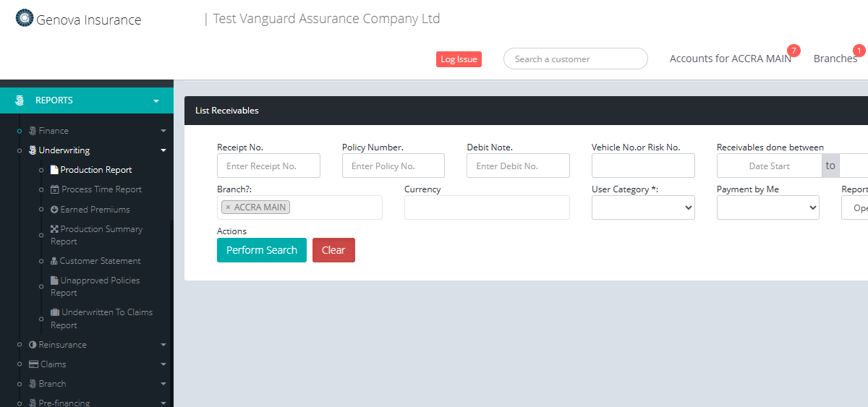Click the Production Summary Report icon
868x407 pixels.
[x=54, y=229]
